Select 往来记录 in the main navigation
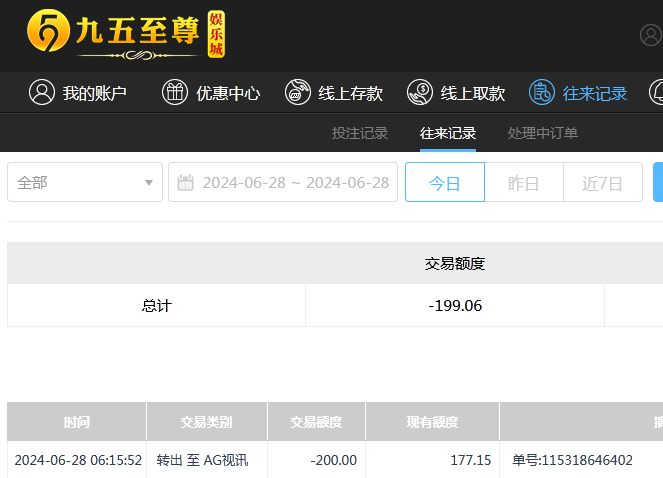Screen dimensions: 663x478 click(578, 93)
